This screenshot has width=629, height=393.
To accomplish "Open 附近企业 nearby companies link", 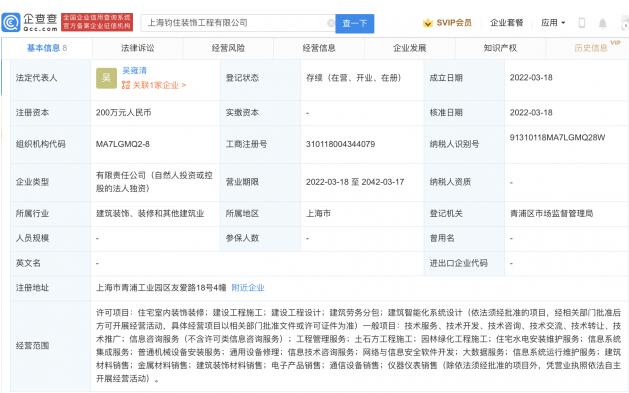I will click(x=248, y=288).
